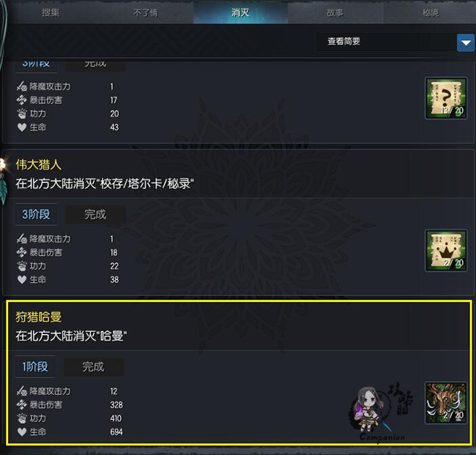
Task: Click the Haman beast portrait icon
Action: 446,403
